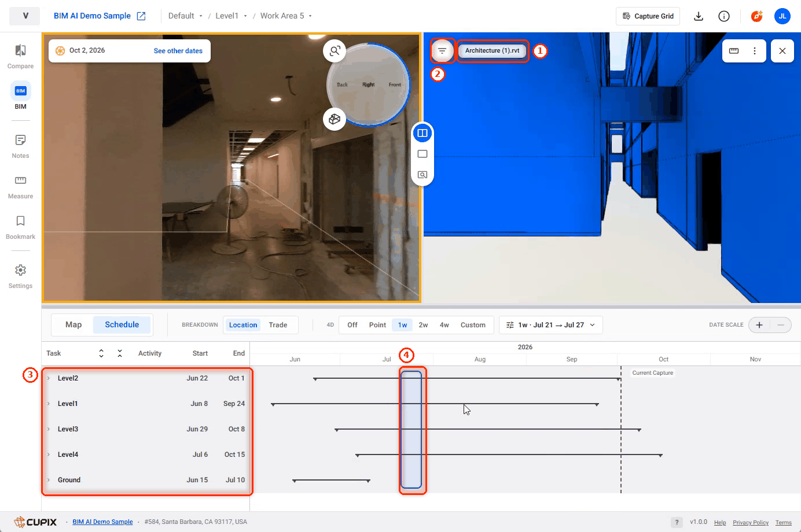The height and width of the screenshot is (532, 801).
Task: Set 4D mode to Off
Action: (352, 325)
